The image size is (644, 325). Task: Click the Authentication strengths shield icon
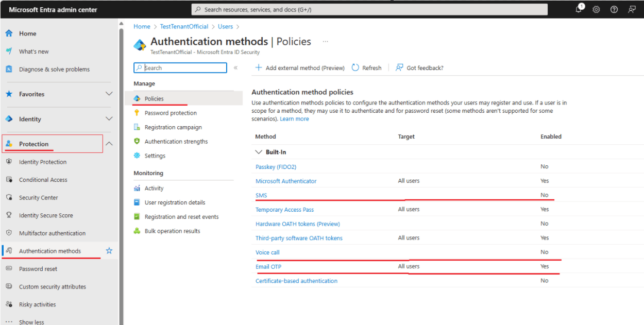(137, 141)
